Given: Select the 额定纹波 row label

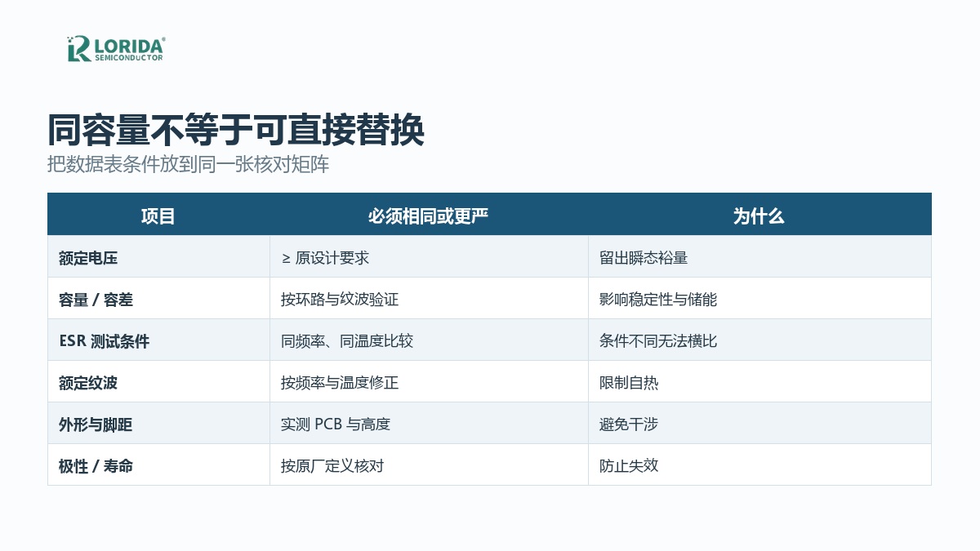Looking at the screenshot, I should coord(158,382).
